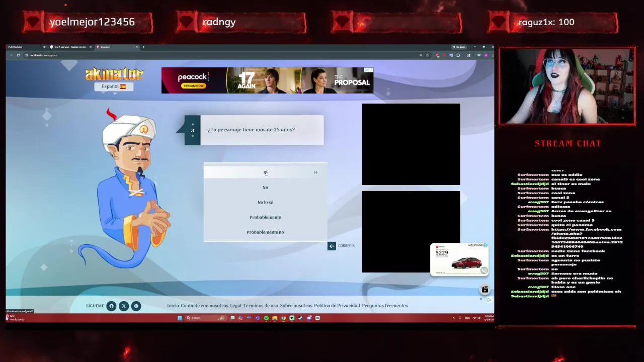This screenshot has height=362, width=644.
Task: Click the video player icon above the ad close
Action: 485,289
